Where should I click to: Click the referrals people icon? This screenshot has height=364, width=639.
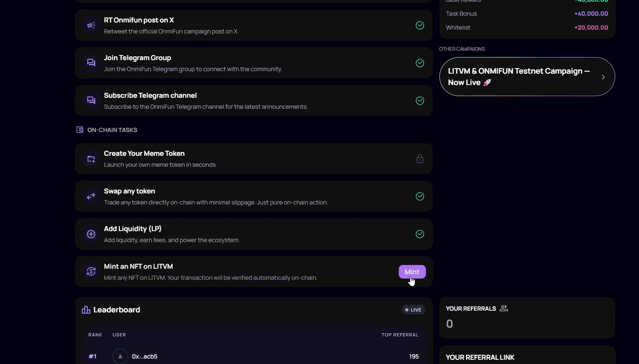click(504, 309)
